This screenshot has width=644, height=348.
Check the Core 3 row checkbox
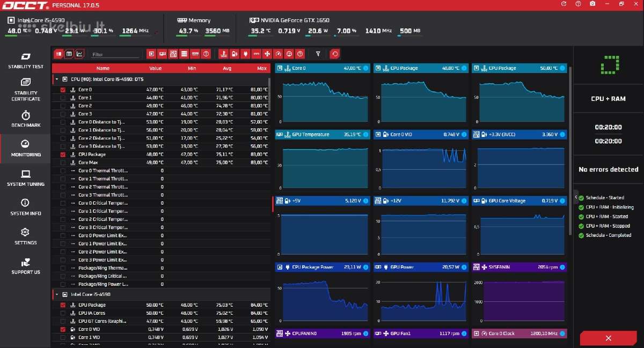63,114
